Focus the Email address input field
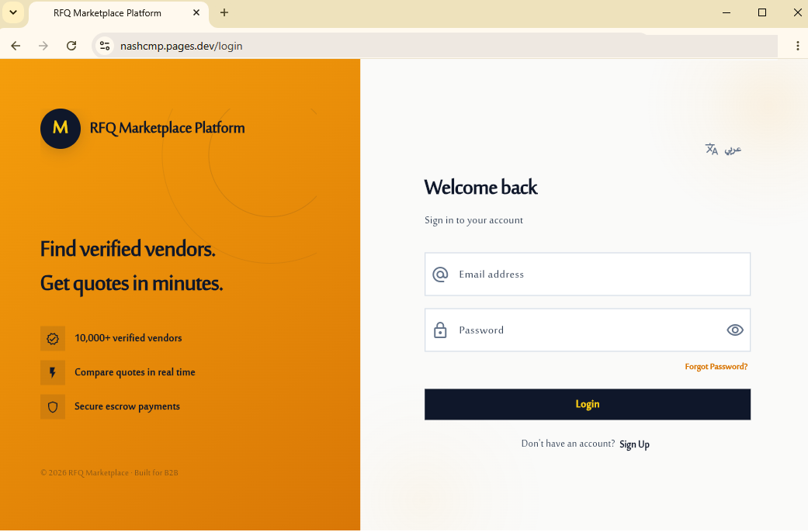Screen dimensions: 808x532 coord(588,275)
